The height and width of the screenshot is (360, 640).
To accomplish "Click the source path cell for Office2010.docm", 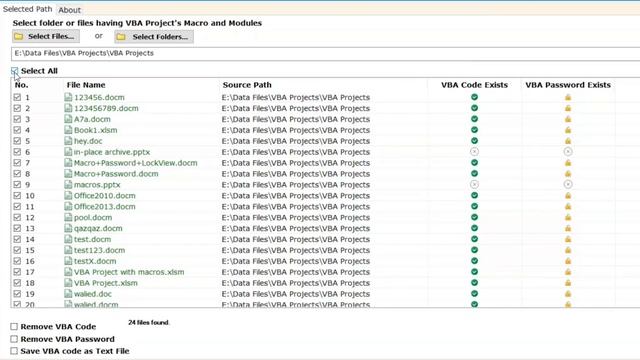I will click(296, 196).
